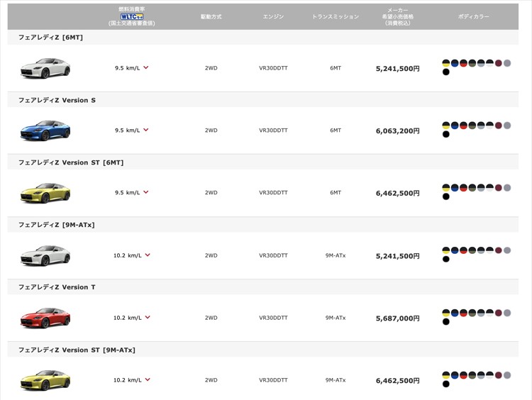The image size is (532, 400).
Task: Open the red Version T car image
Action: [x=45, y=318]
